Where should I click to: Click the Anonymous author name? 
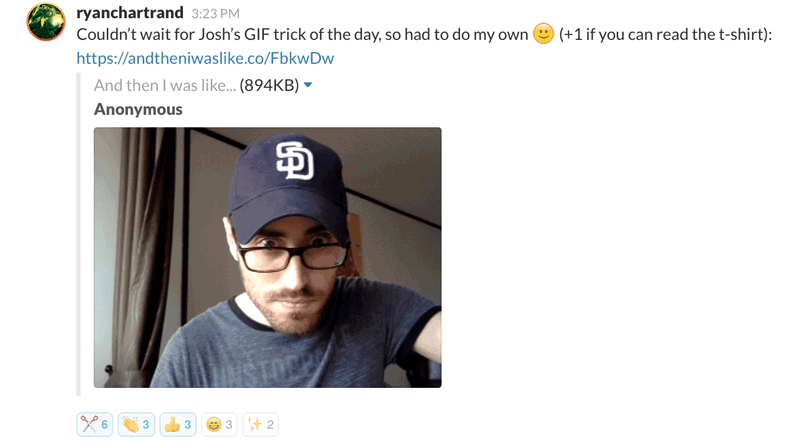(x=138, y=109)
